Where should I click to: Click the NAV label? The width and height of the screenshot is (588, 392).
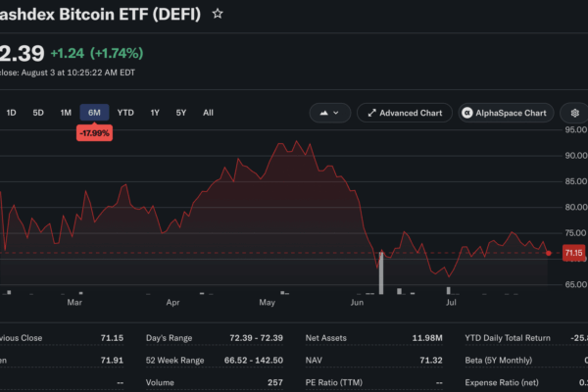tap(314, 361)
